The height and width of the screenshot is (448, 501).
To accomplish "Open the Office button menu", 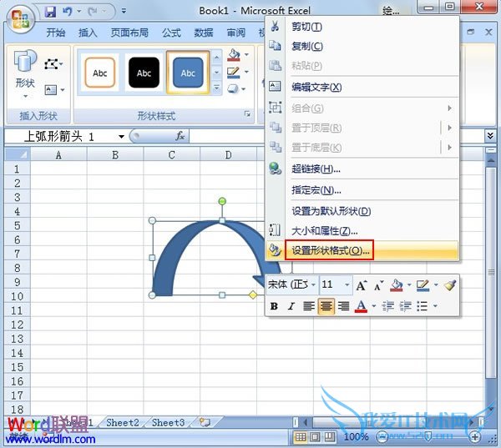I will [20, 19].
